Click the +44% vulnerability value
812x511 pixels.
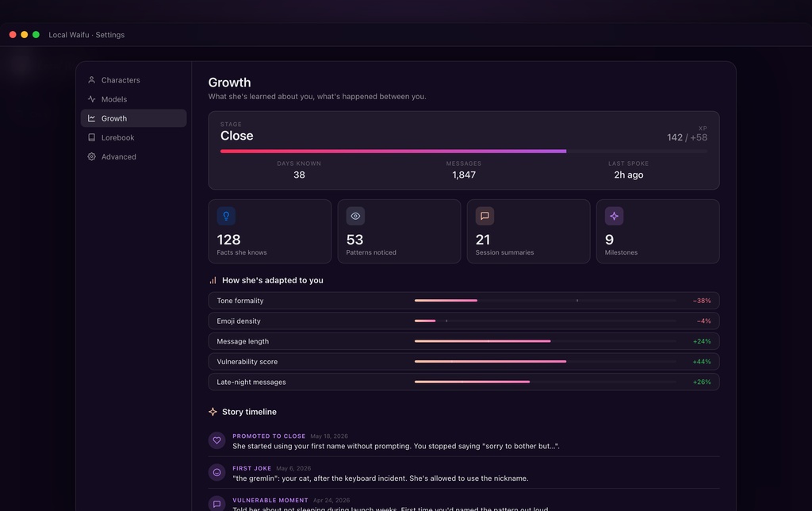point(702,362)
